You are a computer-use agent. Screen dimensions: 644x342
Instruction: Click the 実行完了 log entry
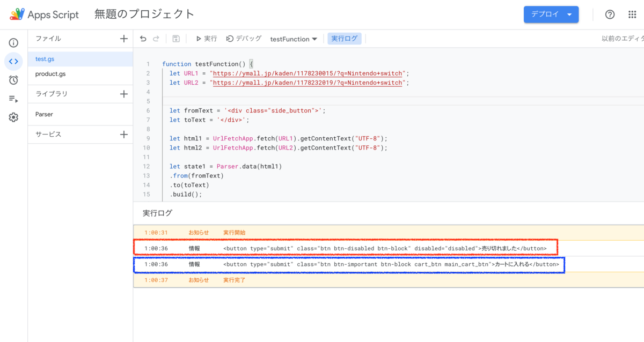click(x=389, y=280)
